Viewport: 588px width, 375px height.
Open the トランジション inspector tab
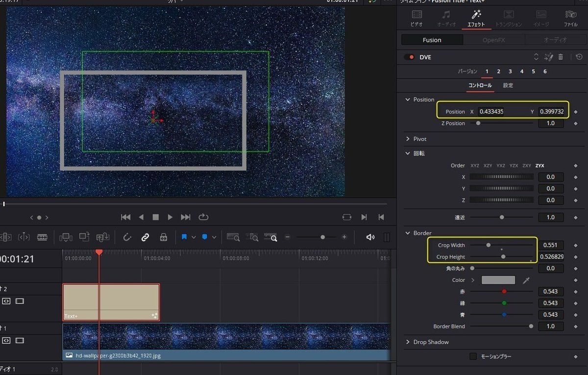pos(509,18)
